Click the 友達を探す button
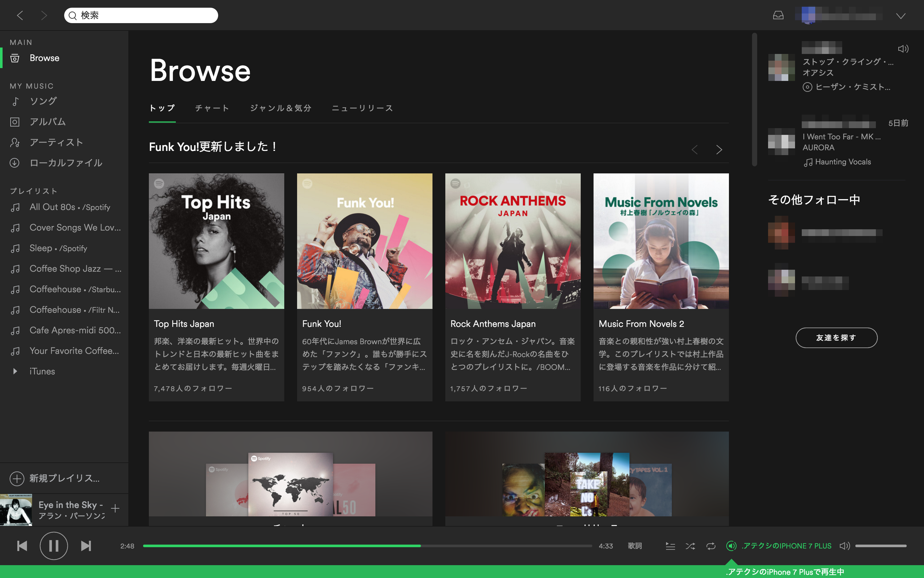This screenshot has height=578, width=924. 836,337
